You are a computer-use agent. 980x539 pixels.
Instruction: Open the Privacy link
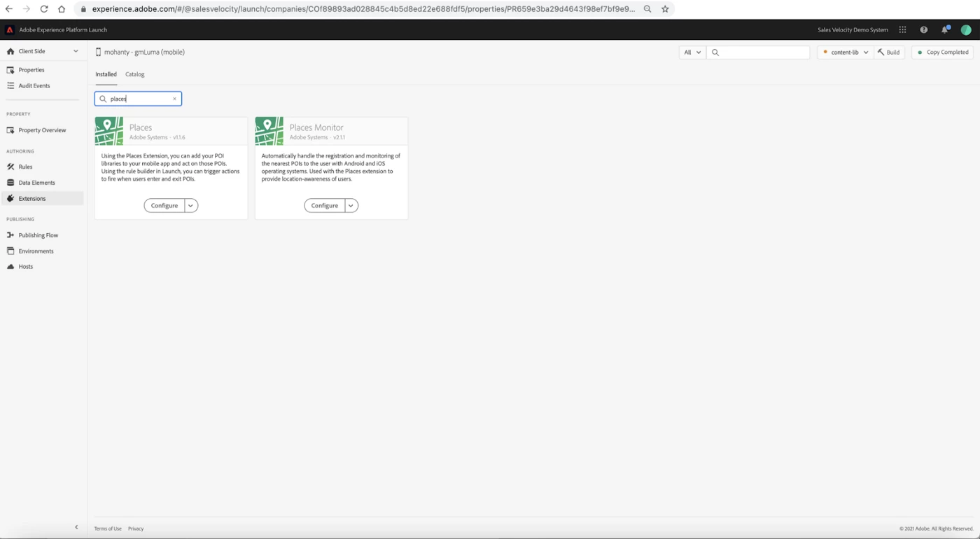[136, 528]
